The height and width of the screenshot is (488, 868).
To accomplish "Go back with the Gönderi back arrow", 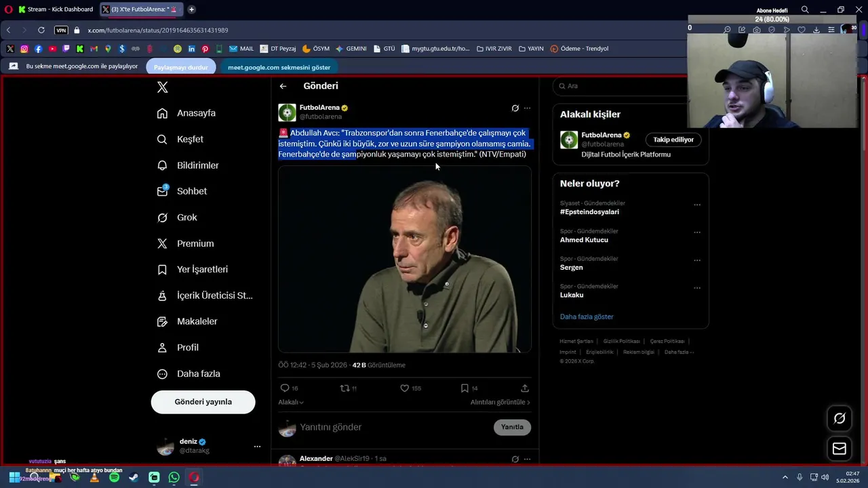I will (283, 86).
